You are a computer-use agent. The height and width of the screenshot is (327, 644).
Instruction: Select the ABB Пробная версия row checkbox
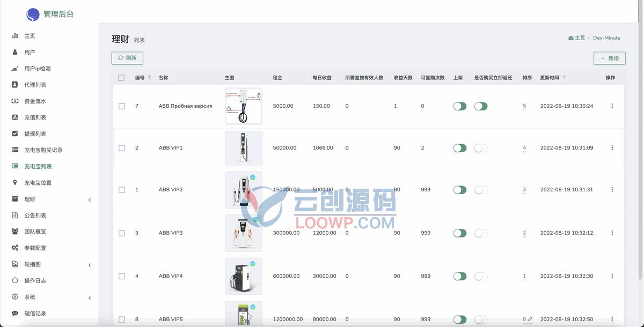122,106
